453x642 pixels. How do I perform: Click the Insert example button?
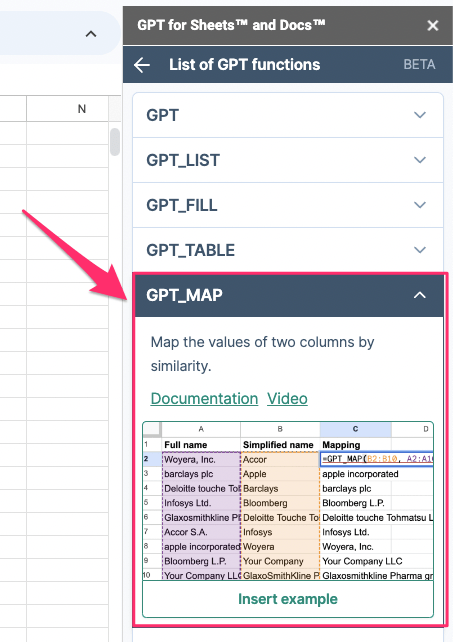288,599
